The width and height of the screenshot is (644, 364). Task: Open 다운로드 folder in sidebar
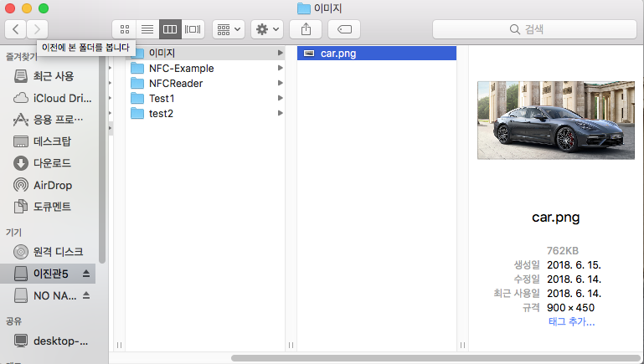(x=52, y=163)
